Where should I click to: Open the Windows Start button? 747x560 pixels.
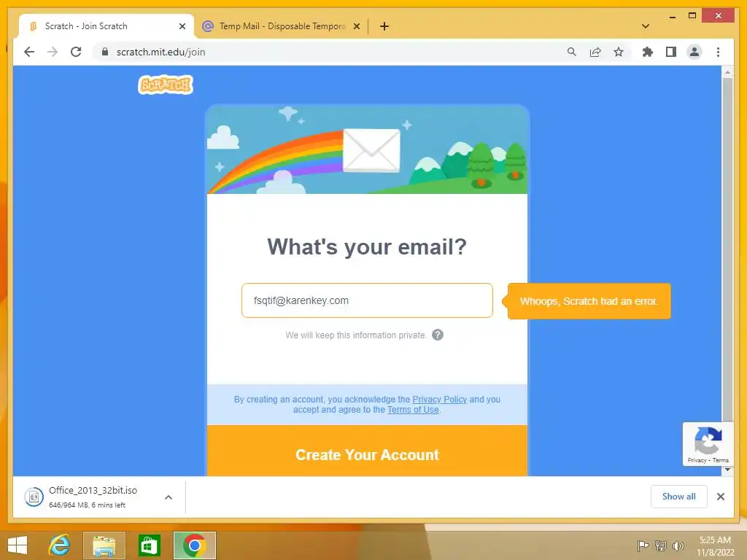[x=18, y=545]
